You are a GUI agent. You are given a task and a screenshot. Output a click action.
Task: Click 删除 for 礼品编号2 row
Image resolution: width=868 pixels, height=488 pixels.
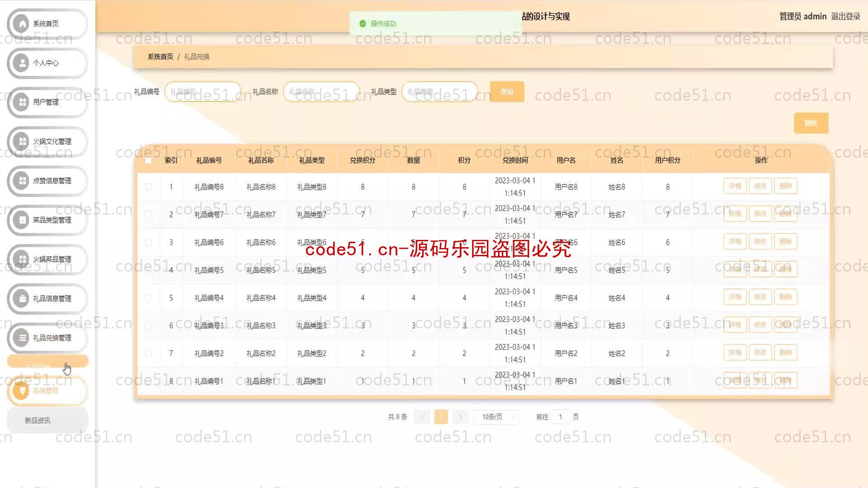tap(785, 353)
